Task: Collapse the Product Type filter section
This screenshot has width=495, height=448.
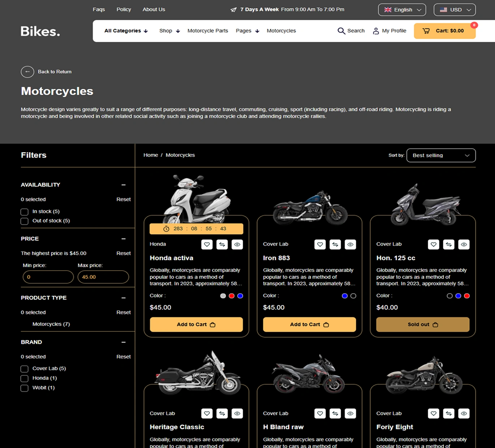Action: click(124, 298)
